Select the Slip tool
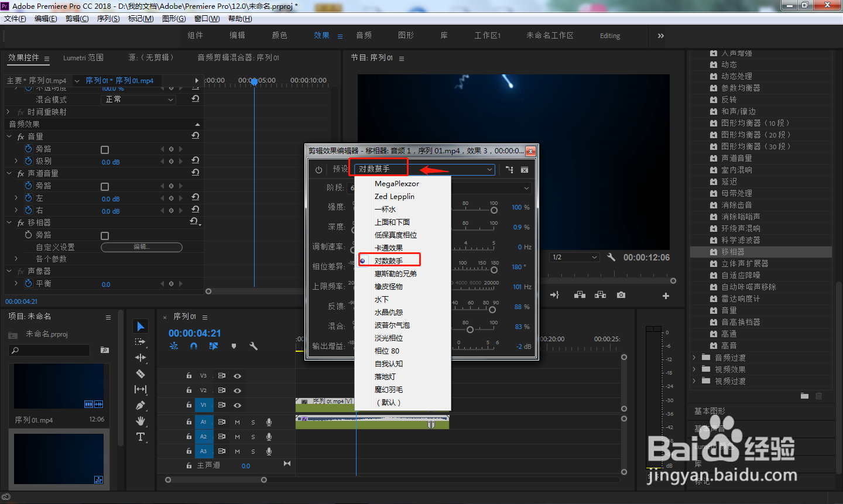 (140, 389)
